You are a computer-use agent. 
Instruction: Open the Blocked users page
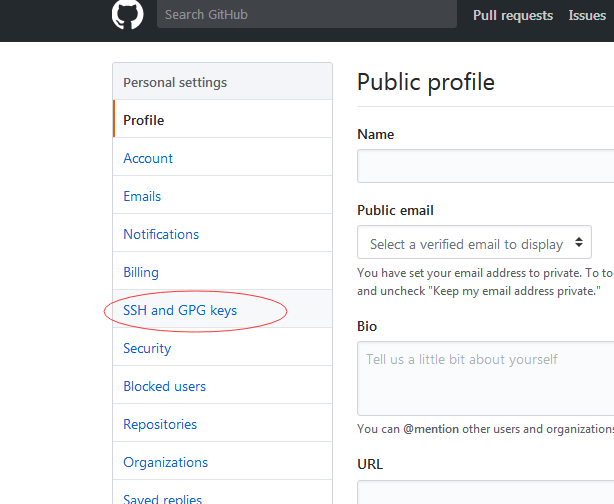pyautogui.click(x=165, y=386)
